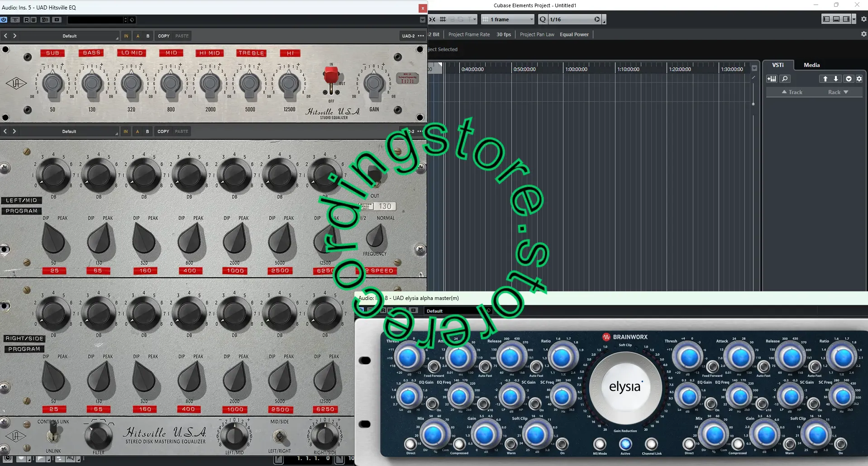Click the 30 fps project frame rate value

click(504, 34)
